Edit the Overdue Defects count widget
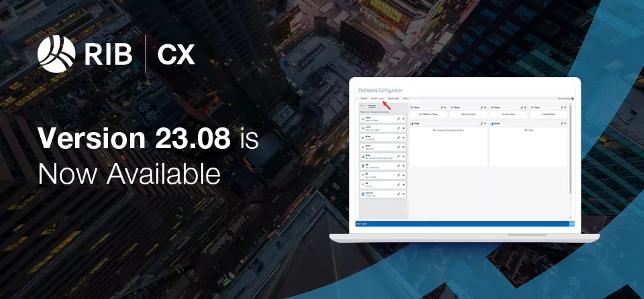 click(x=562, y=107)
